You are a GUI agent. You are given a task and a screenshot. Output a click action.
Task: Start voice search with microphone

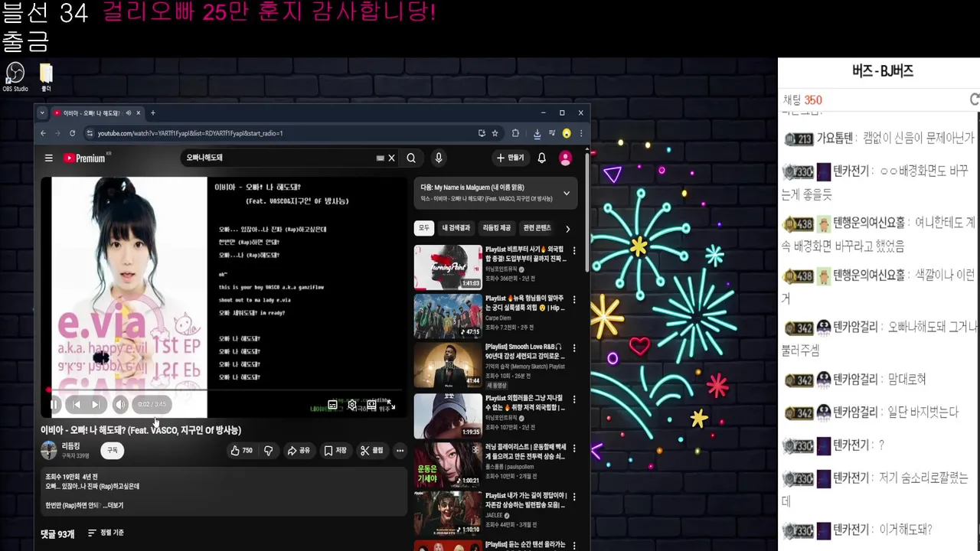[x=438, y=158]
